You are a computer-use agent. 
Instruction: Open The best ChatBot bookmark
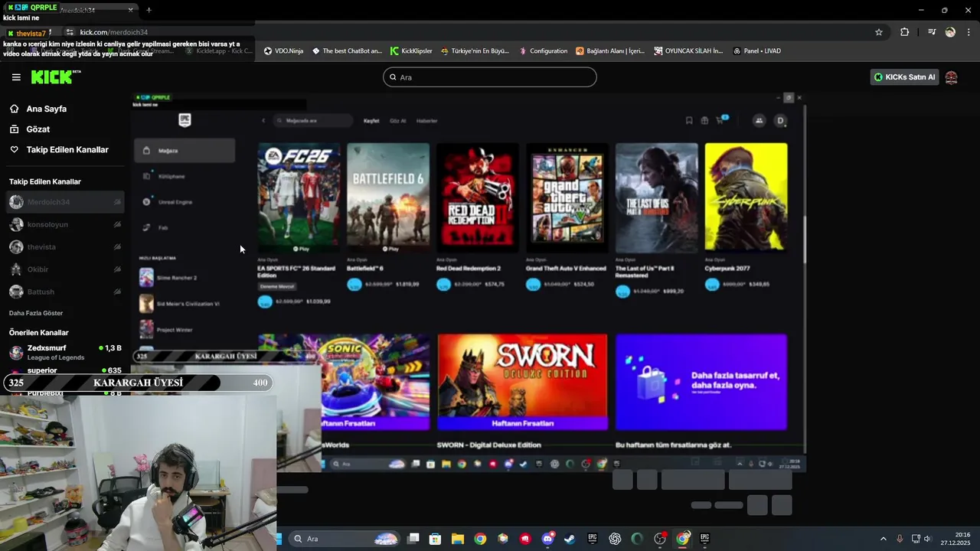click(x=346, y=51)
